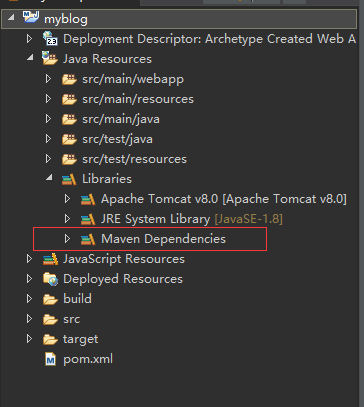Click the JavaScript Resources icon

[50, 259]
